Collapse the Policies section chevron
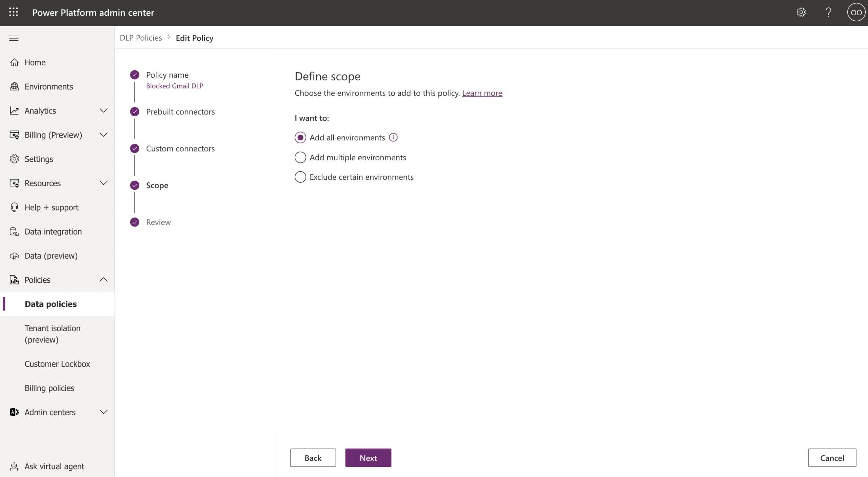This screenshot has height=477, width=868. point(103,280)
